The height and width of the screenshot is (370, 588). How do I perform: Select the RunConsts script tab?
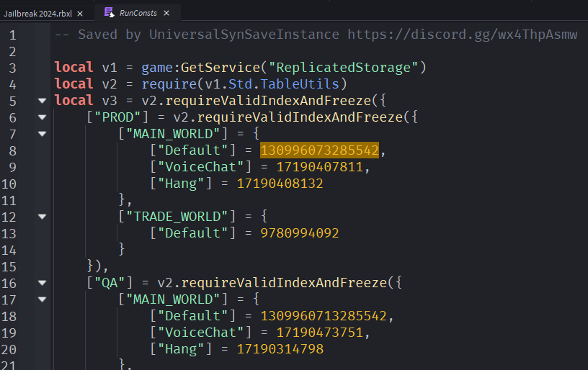coord(138,13)
